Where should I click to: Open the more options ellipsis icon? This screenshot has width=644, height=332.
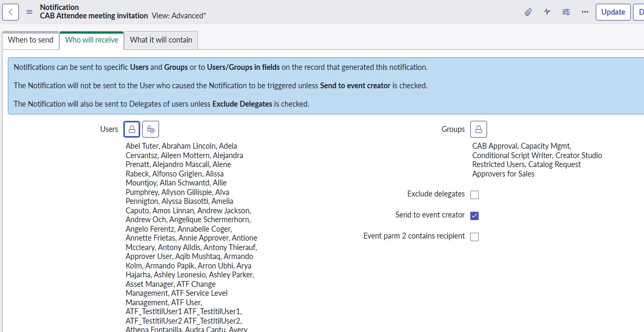(585, 12)
